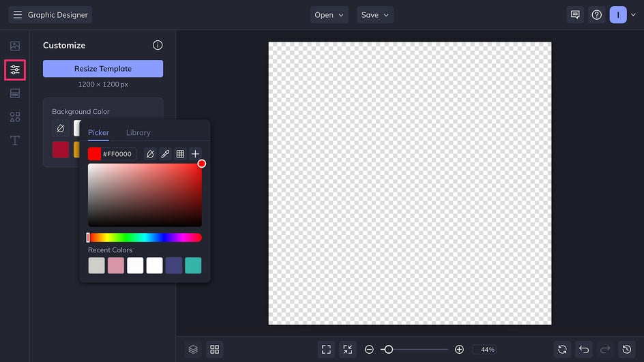
Task: Click the current red color preview
Action: coord(94,154)
